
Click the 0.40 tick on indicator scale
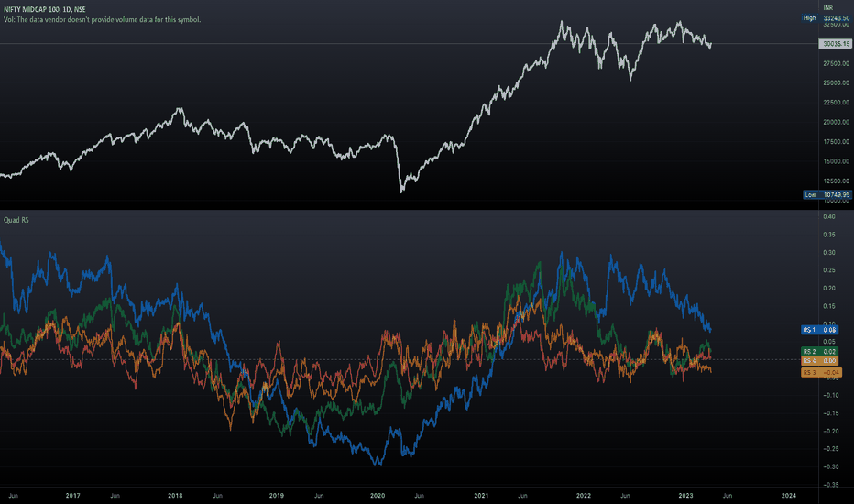pyautogui.click(x=829, y=217)
